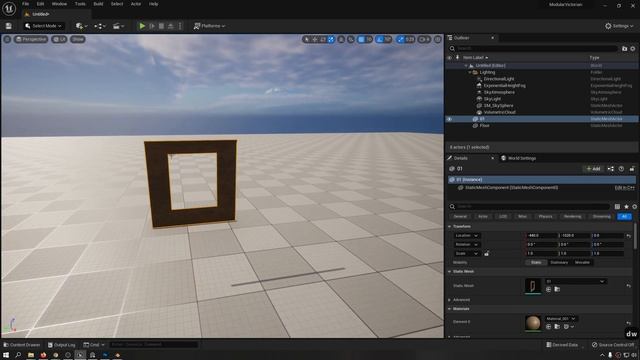This screenshot has width=640, height=360.
Task: Open Outliner settings gear icon
Action: point(633,49)
